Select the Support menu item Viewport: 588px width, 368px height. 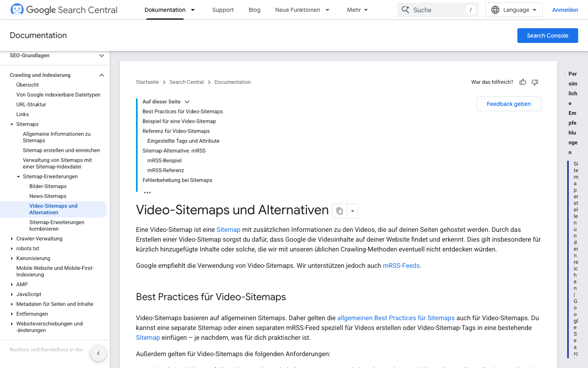(x=223, y=10)
